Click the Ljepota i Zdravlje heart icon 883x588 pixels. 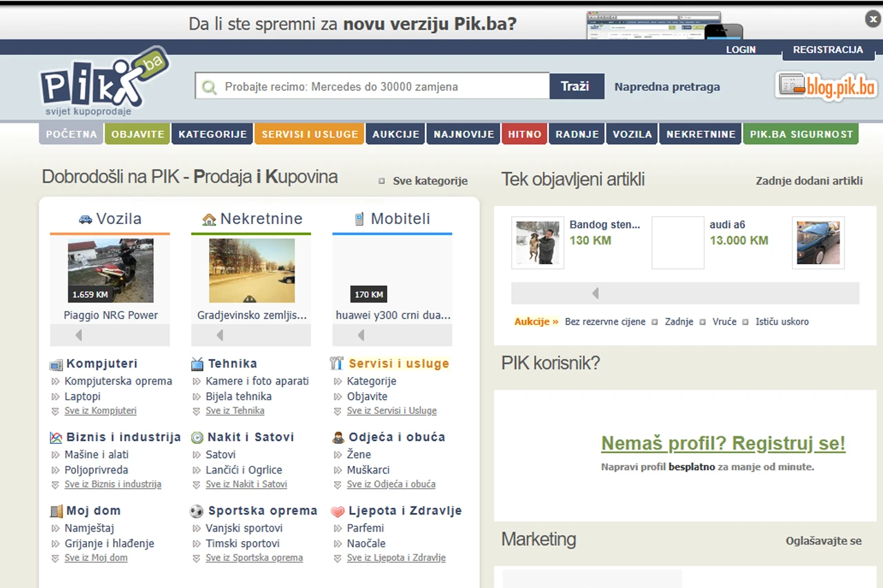tap(337, 511)
